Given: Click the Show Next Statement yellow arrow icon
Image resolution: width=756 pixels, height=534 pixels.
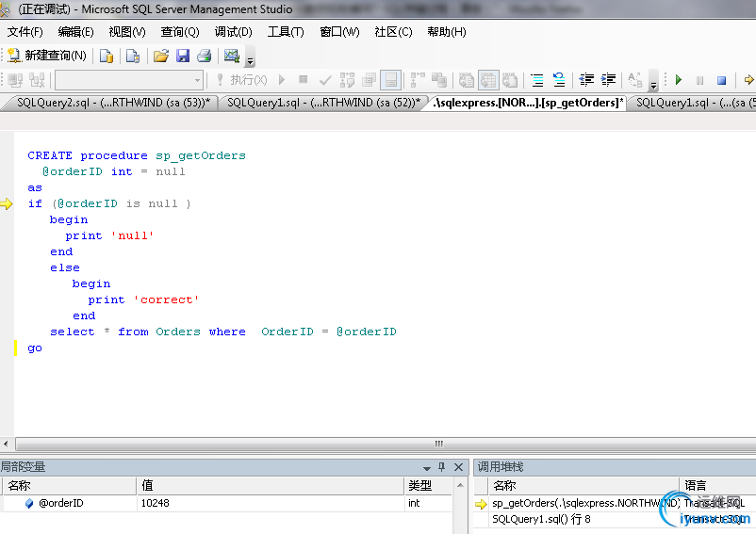Looking at the screenshot, I should pyautogui.click(x=748, y=80).
